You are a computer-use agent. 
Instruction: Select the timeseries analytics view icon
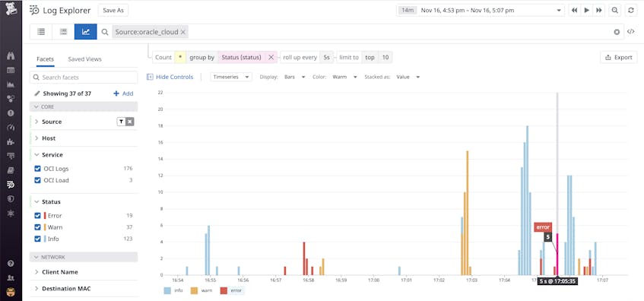click(x=85, y=32)
